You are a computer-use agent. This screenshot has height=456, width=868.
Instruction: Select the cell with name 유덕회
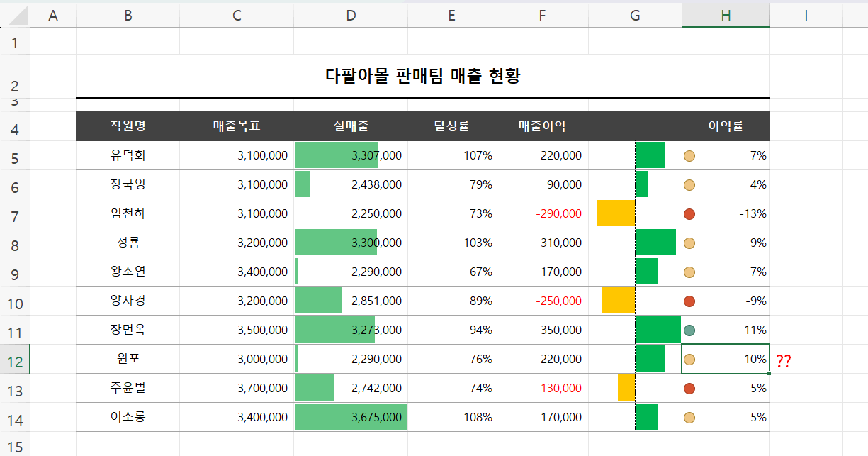point(128,155)
